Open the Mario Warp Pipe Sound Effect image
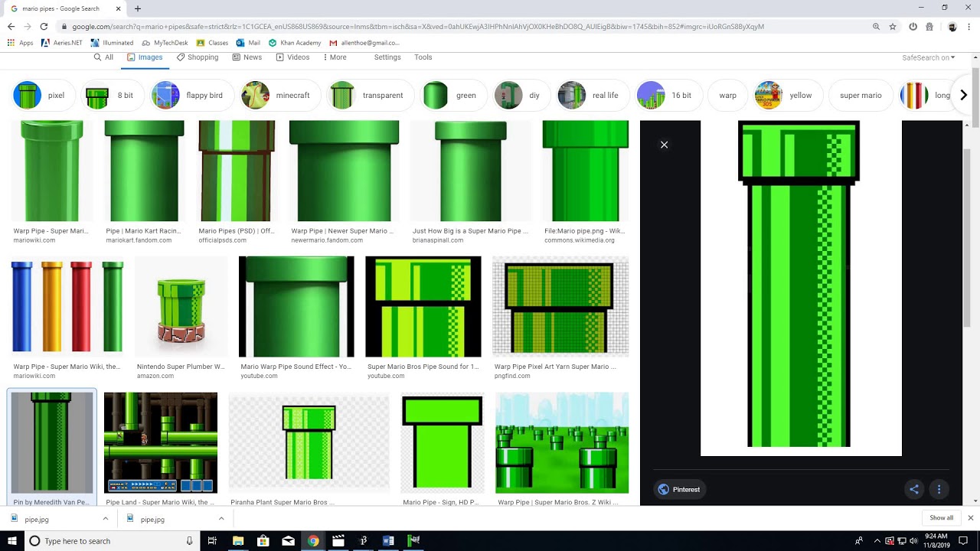Screen dimensions: 980x551 coord(296,307)
